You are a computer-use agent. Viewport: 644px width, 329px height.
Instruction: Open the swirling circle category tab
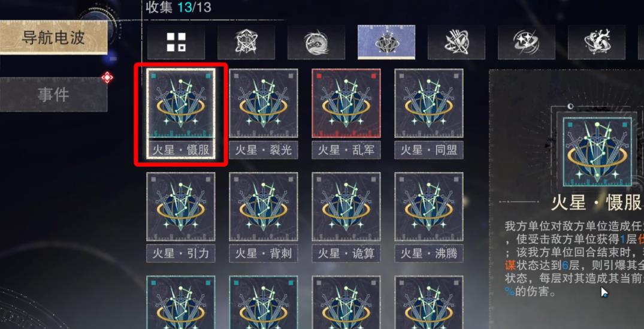click(316, 43)
